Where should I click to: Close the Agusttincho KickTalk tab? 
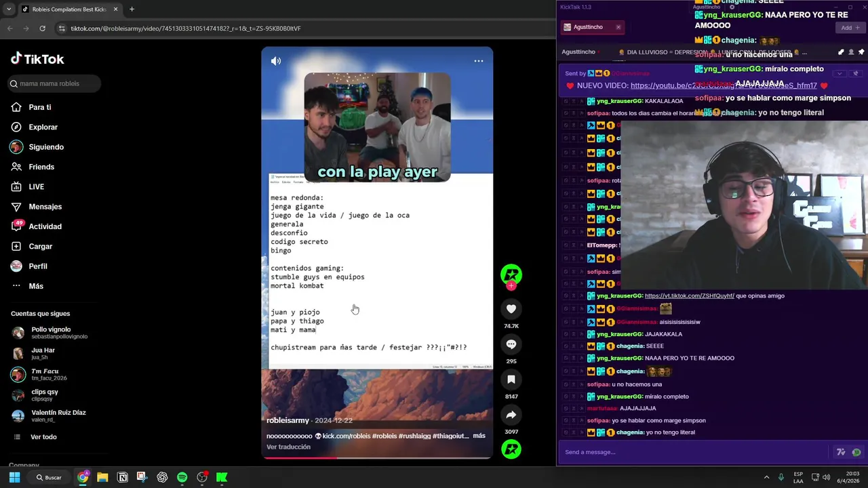pos(618,27)
